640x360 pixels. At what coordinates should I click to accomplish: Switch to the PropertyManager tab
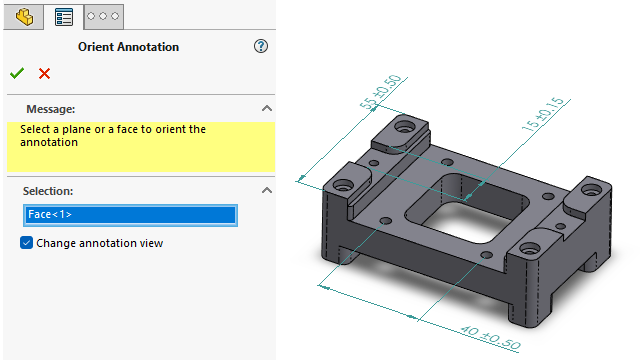point(64,17)
